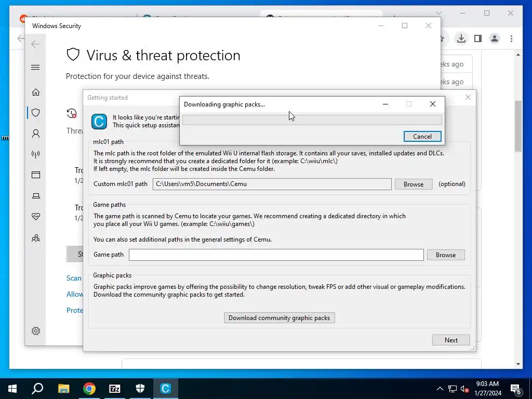Screen dimensions: 532x399
Task: Show hidden tray icons
Action: click(x=440, y=389)
